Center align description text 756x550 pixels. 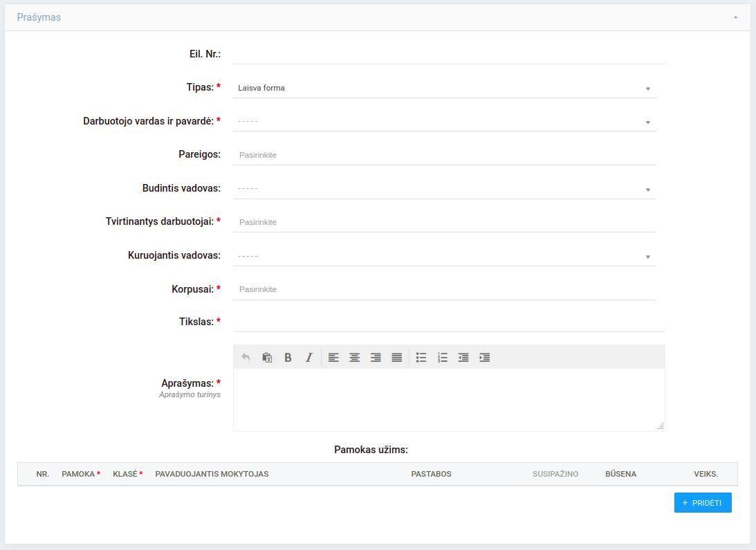[x=354, y=358]
